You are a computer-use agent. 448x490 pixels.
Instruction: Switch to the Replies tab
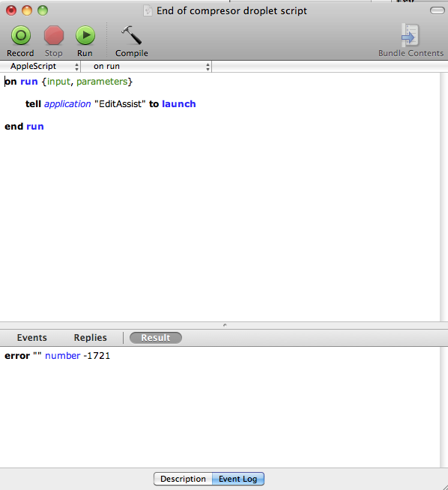[x=91, y=337]
